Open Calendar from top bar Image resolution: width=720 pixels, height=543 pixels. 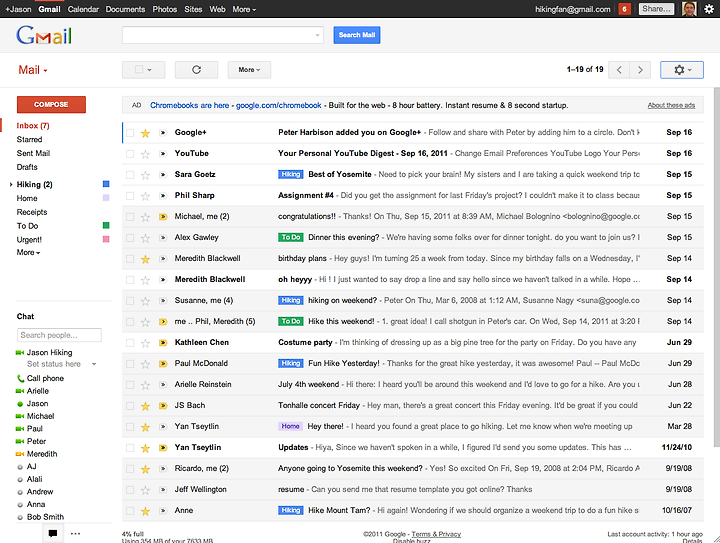click(x=83, y=9)
